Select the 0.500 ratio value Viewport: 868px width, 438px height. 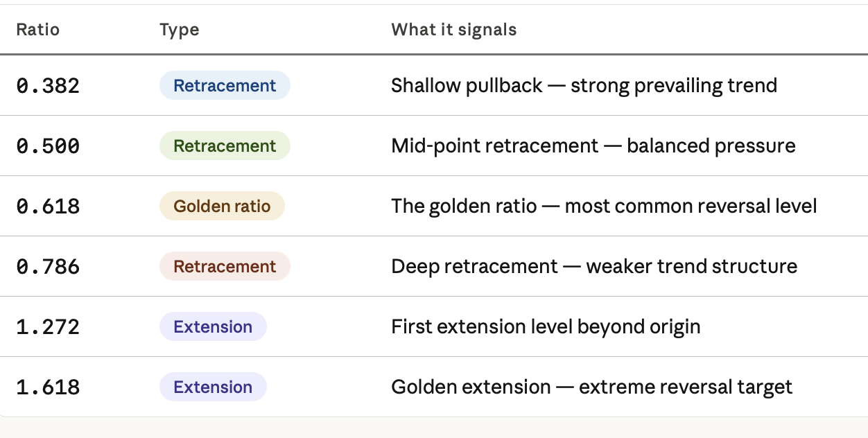click(x=48, y=146)
